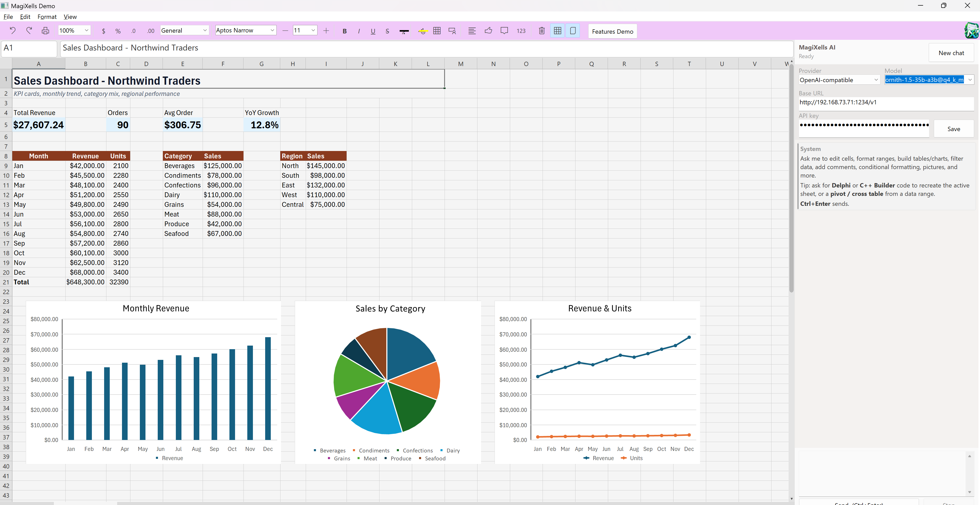The image size is (980, 505).
Task: Click the percent format icon
Action: click(118, 31)
